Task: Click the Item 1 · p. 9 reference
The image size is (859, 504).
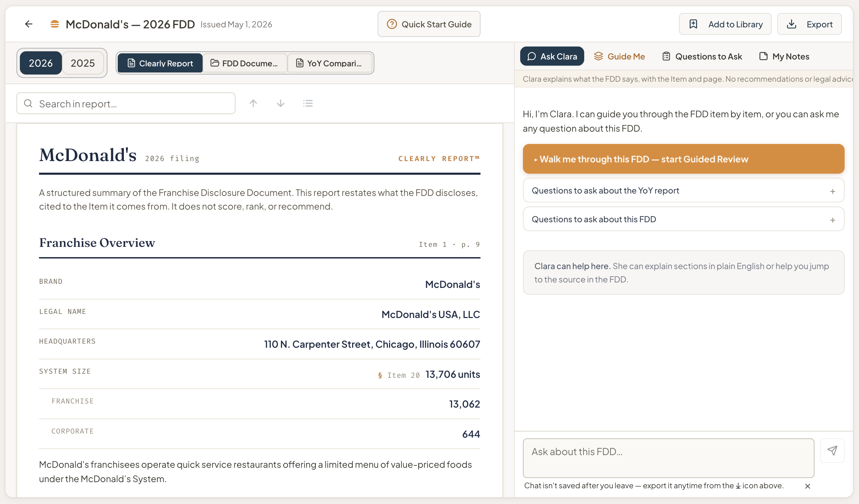Action: [x=449, y=244]
